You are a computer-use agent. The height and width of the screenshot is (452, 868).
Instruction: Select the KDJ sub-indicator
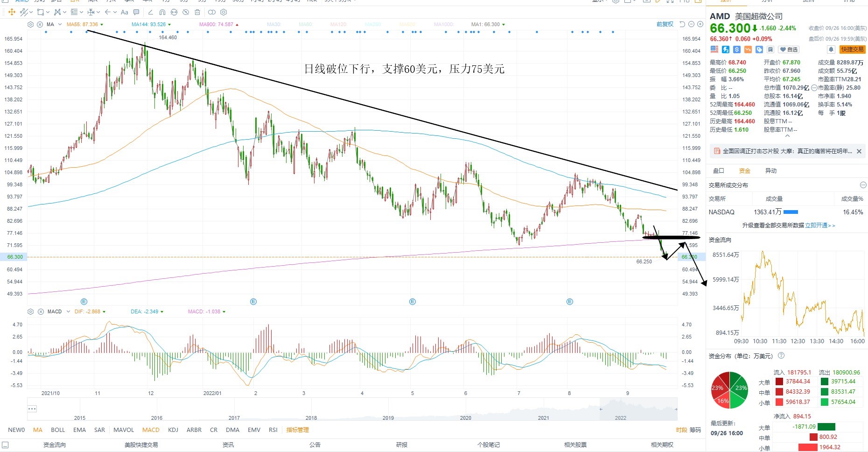click(173, 430)
